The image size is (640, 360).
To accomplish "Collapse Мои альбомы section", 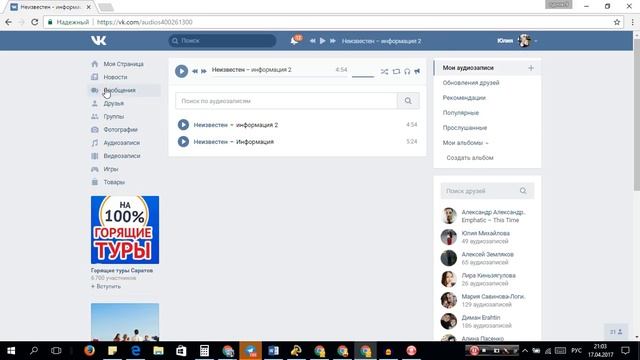I will pos(465,143).
